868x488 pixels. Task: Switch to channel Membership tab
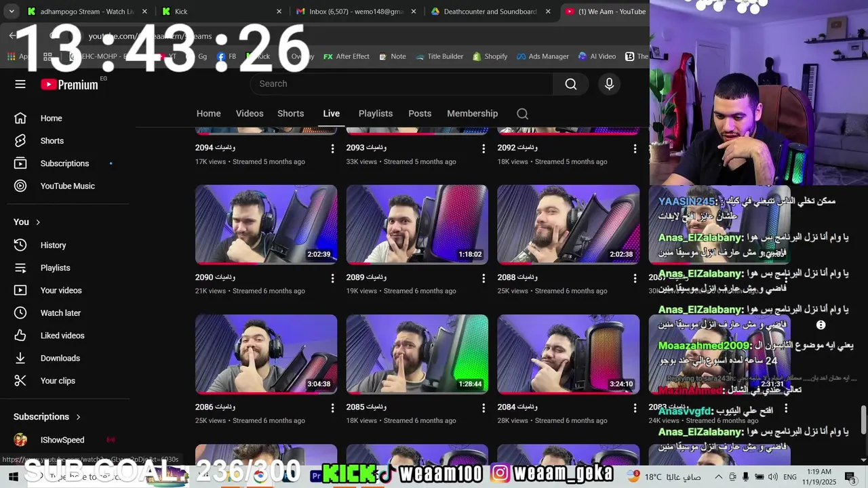tap(473, 114)
